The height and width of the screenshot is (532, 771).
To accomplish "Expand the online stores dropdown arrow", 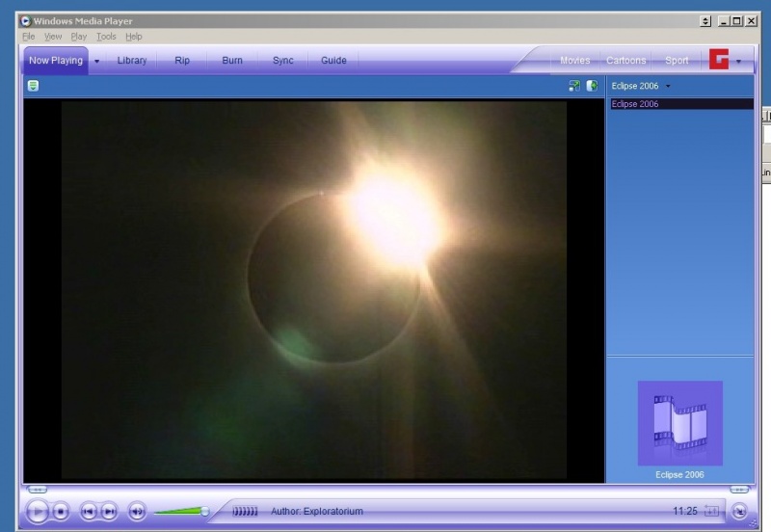I will point(739,61).
